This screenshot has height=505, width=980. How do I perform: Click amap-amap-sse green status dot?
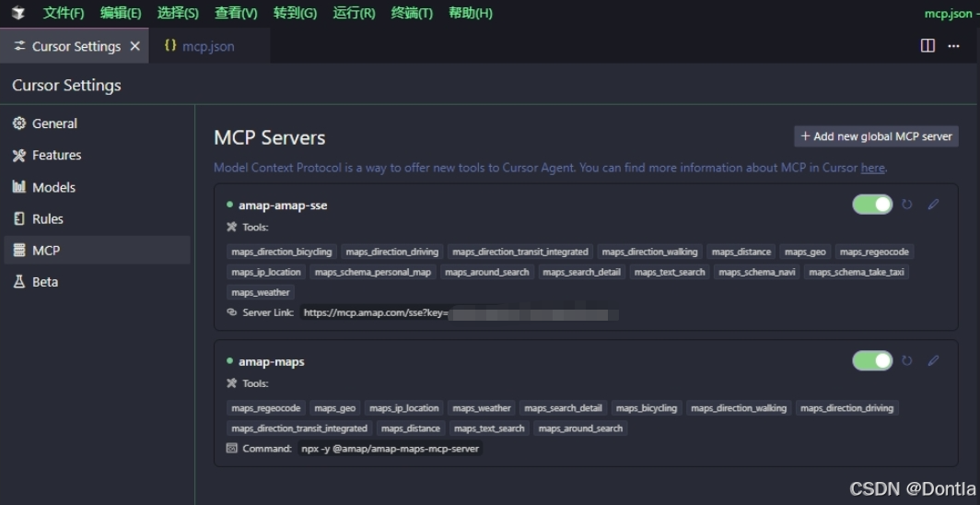coord(230,205)
